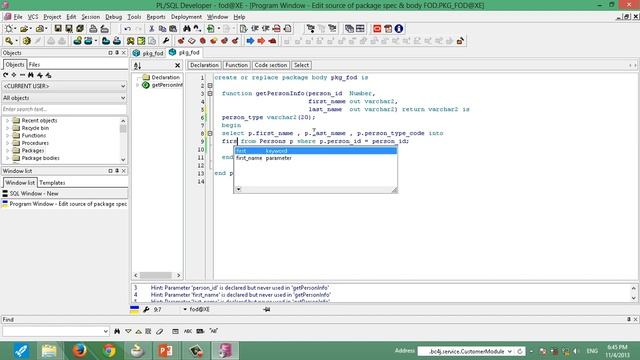Click the binoculars icon in Objects panel toolbar
Screen dimensions: 640x360
(x=31, y=75)
